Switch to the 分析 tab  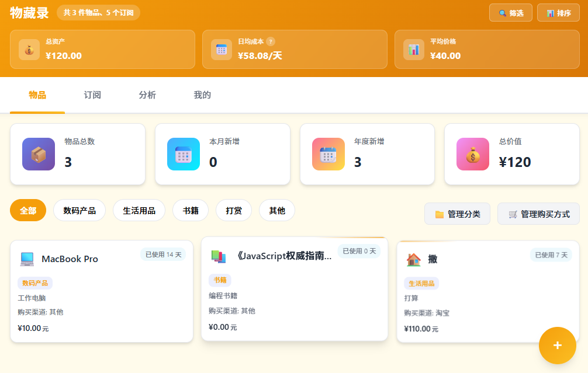pyautogui.click(x=147, y=95)
